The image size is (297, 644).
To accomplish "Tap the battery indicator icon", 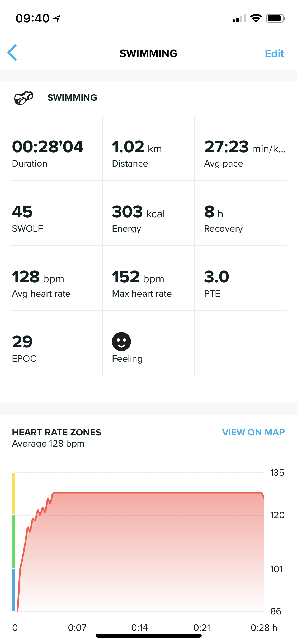I will click(276, 18).
